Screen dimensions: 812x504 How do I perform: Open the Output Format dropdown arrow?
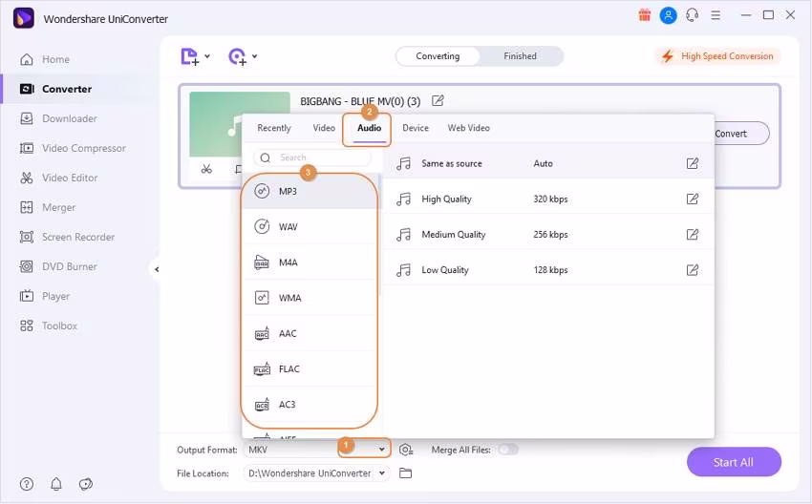coord(382,450)
